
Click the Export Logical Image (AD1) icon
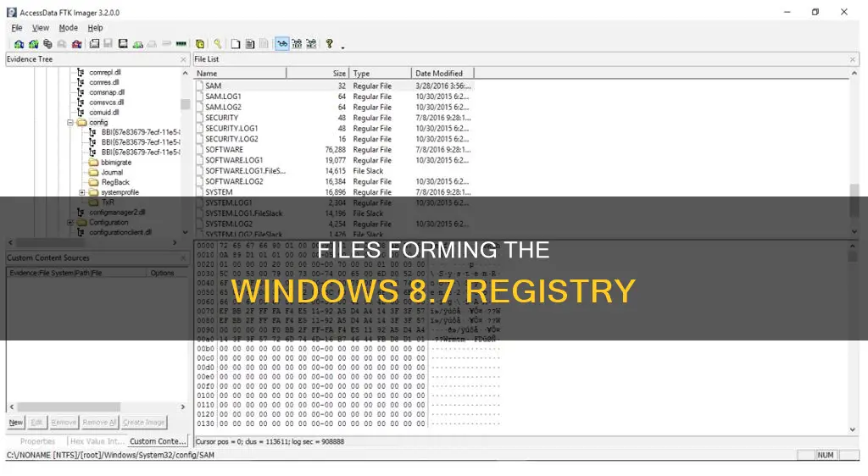[123, 44]
